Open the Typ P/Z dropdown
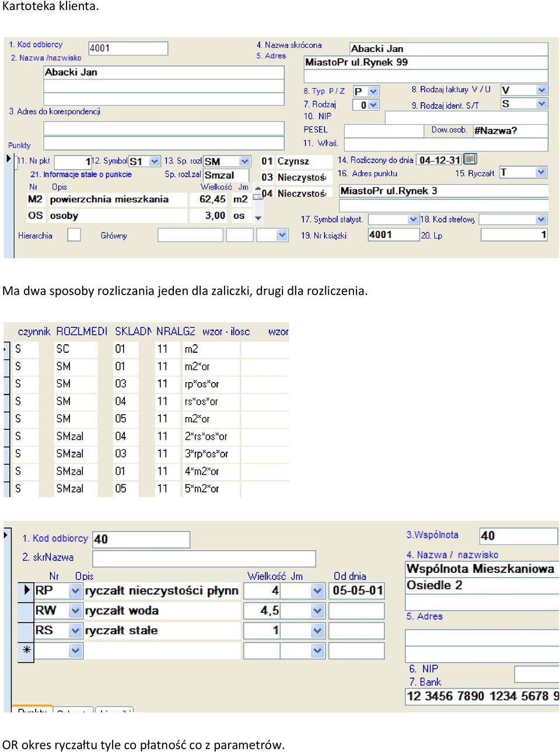560x752 pixels. (373, 92)
